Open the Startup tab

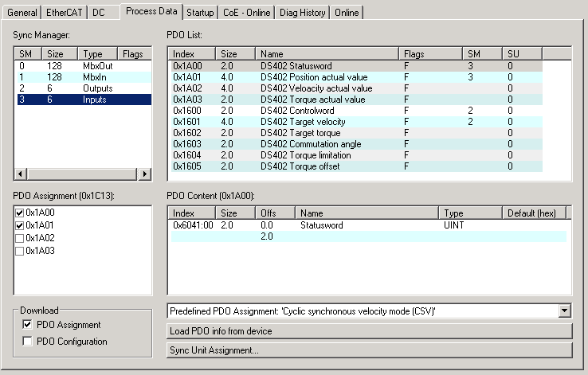point(200,13)
